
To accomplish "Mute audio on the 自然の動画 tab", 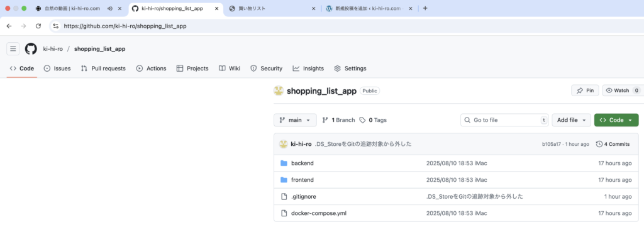I will tap(109, 8).
